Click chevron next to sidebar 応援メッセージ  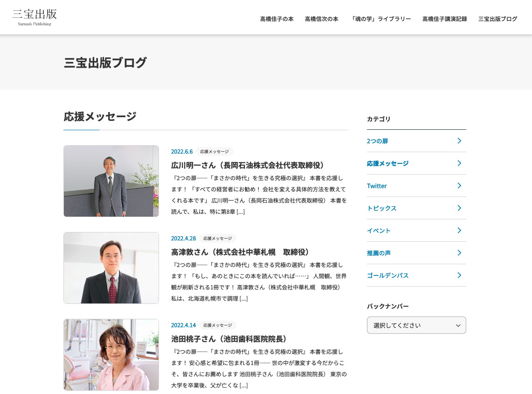point(459,163)
